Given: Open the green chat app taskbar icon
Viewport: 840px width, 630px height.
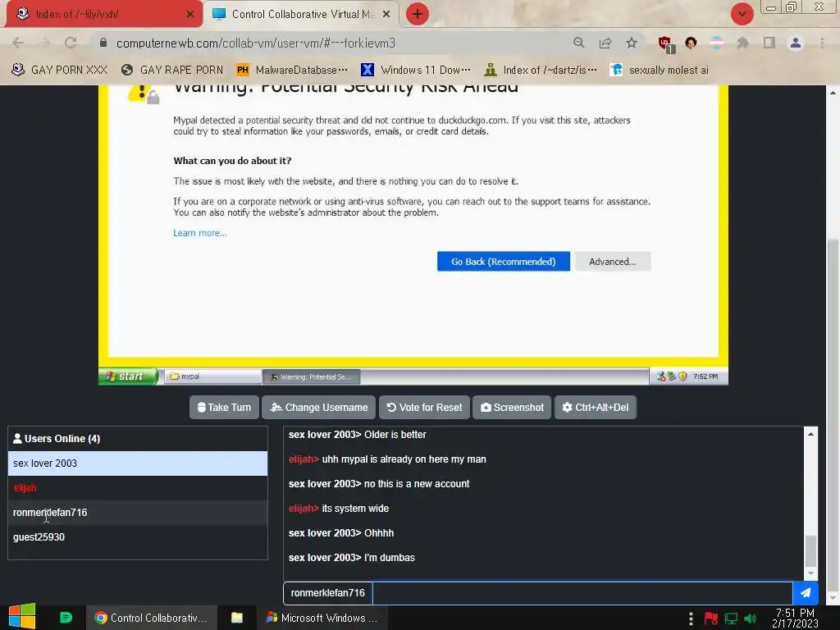Looking at the screenshot, I should point(66,618).
